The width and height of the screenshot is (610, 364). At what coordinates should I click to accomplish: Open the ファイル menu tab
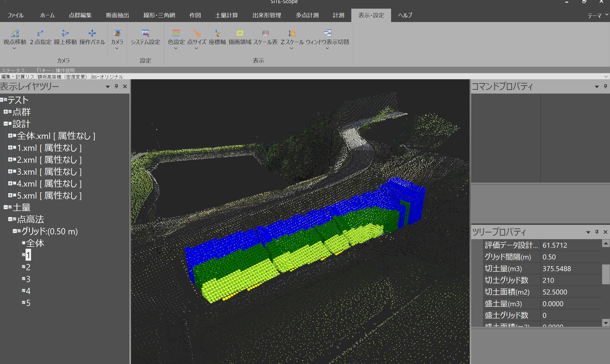(x=15, y=15)
